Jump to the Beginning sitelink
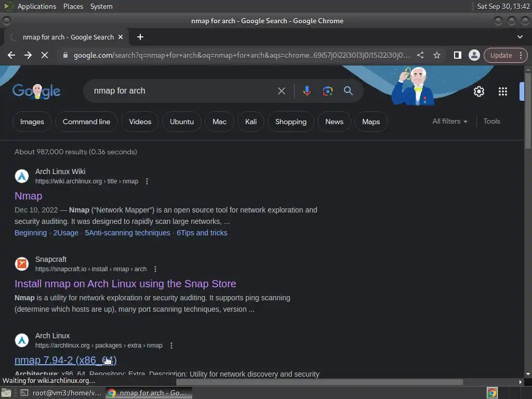Viewport: 532px width, 399px height. (31, 233)
